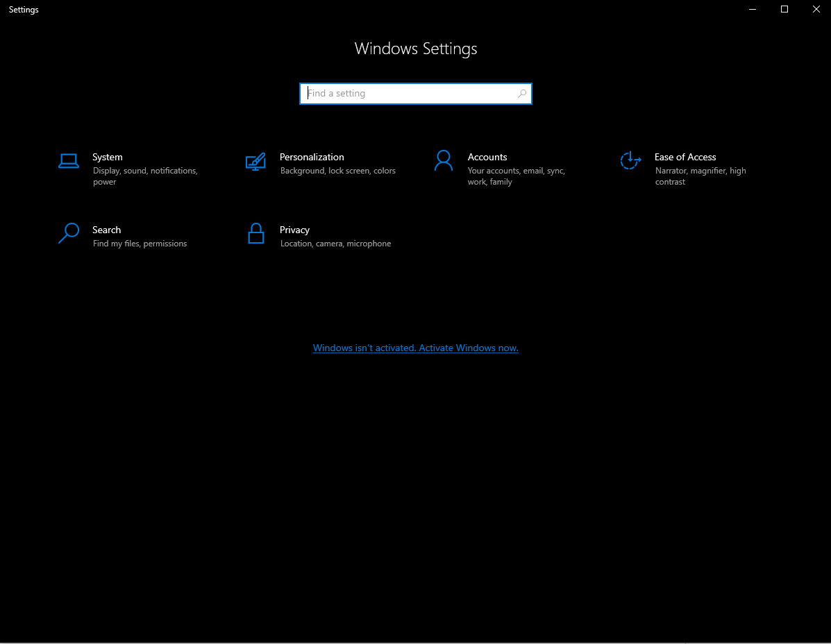The width and height of the screenshot is (831, 644).
Task: Click the Ease of Access dashed clock icon
Action: pyautogui.click(x=630, y=160)
